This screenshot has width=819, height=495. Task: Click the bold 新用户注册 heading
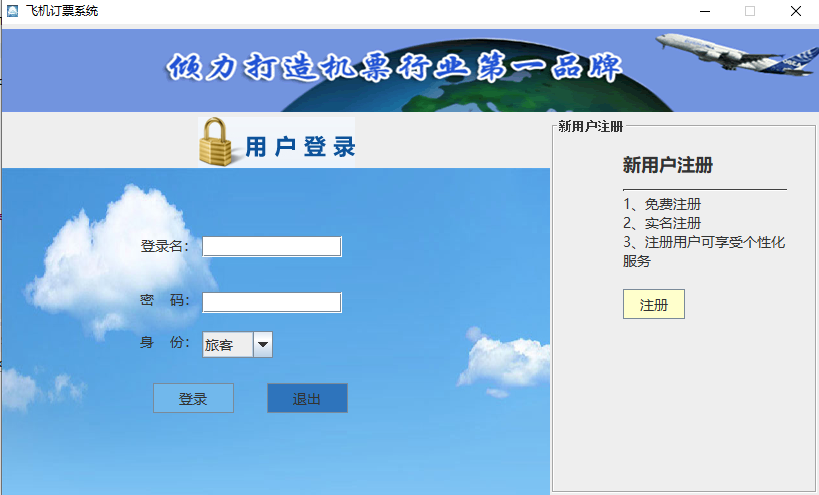[x=668, y=166]
